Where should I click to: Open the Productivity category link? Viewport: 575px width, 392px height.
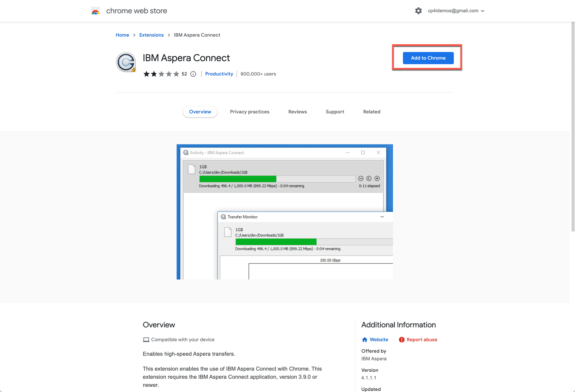click(219, 74)
